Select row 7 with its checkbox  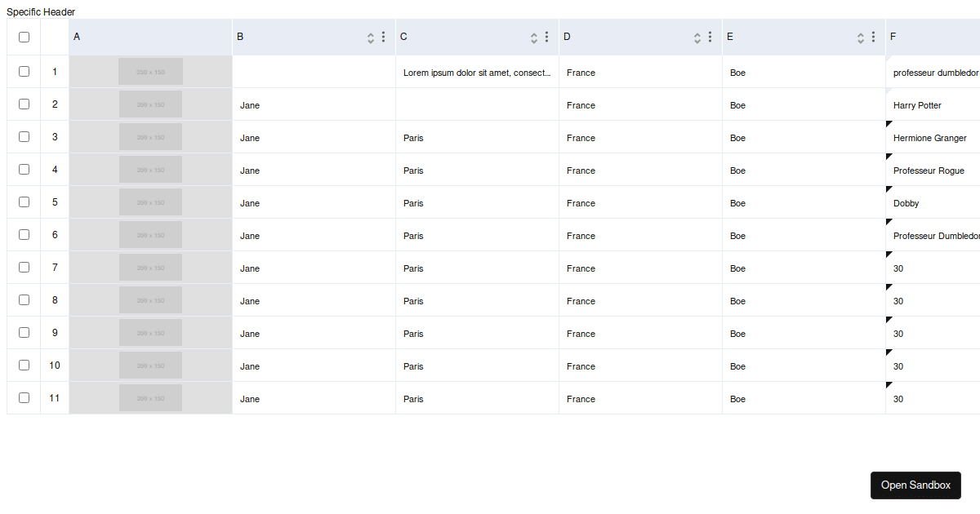click(24, 268)
